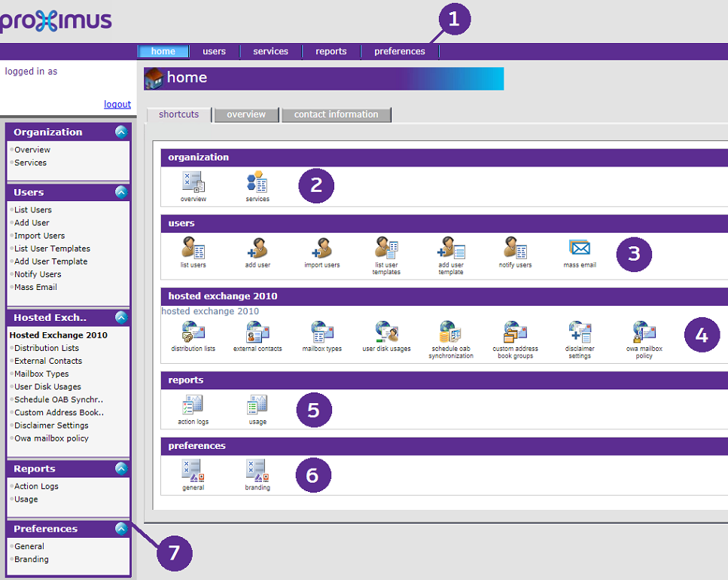Open the action logs report icon

[193, 405]
